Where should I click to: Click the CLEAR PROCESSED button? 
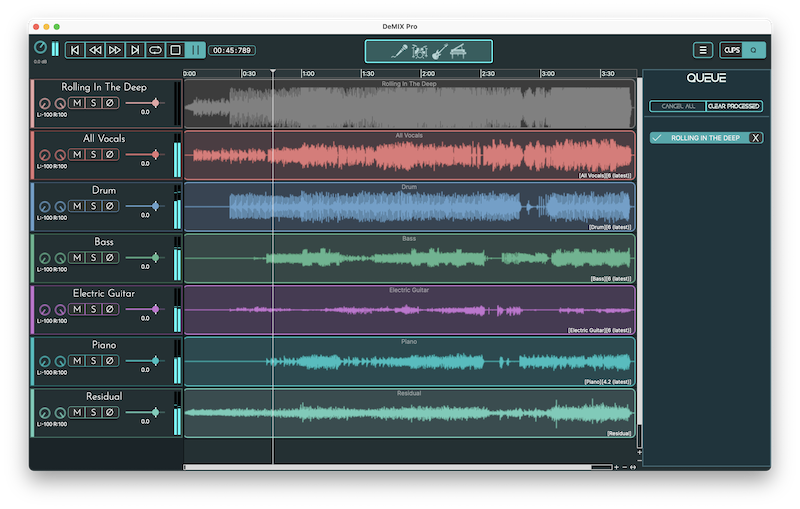tap(734, 106)
